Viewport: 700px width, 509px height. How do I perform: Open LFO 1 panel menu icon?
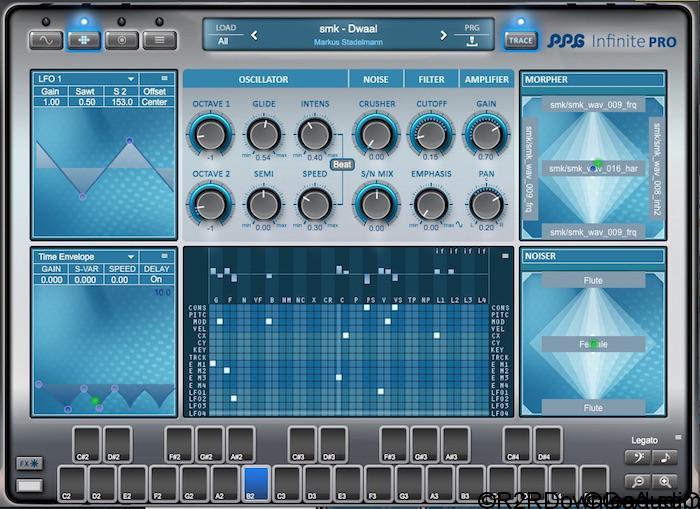pos(165,78)
